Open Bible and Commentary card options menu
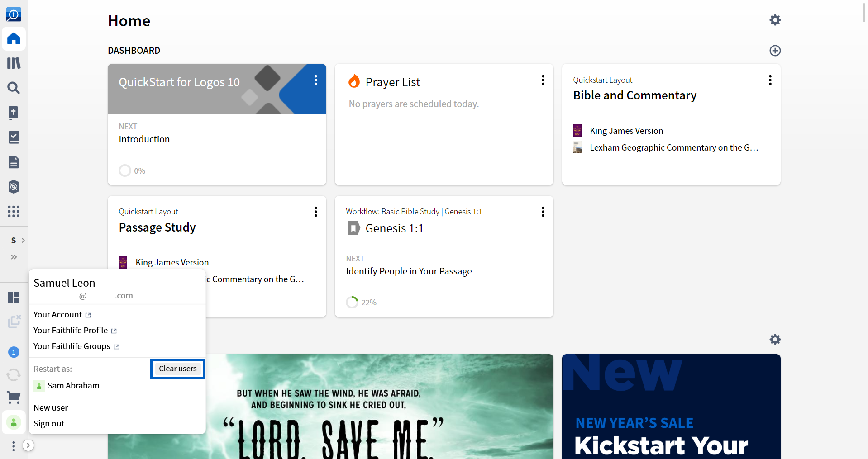This screenshot has width=868, height=459. [770, 80]
